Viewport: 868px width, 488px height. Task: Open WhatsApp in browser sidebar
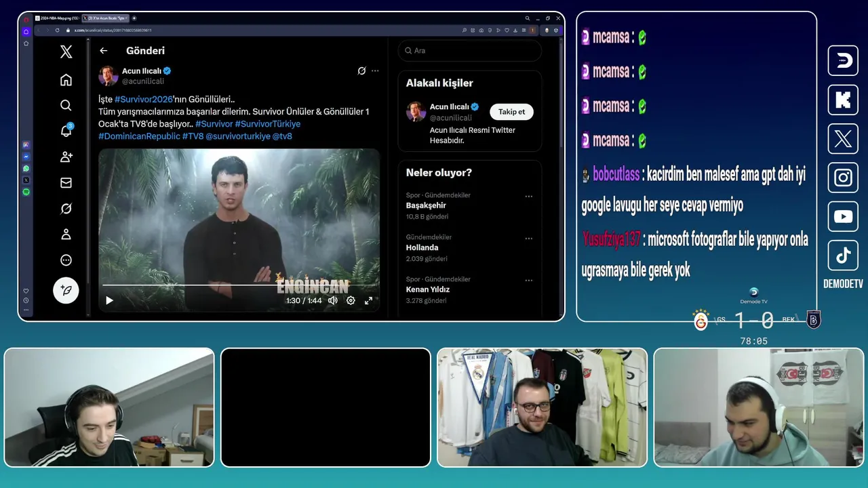tap(26, 168)
